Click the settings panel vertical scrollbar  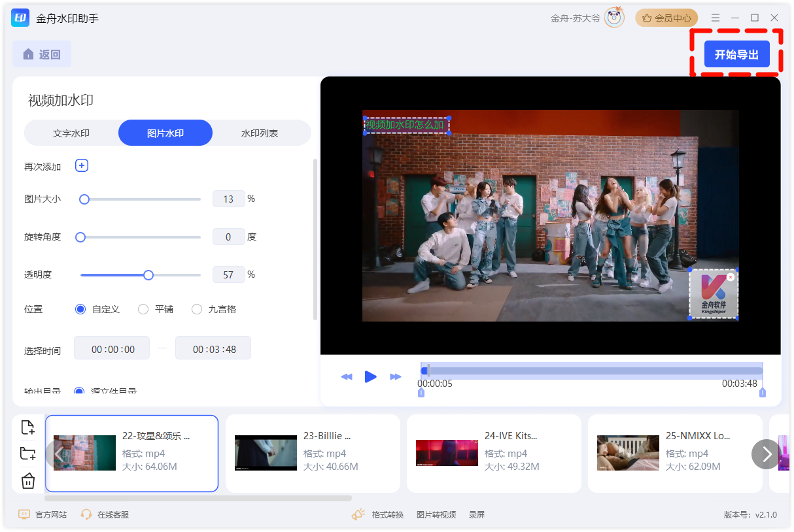pyautogui.click(x=315, y=239)
